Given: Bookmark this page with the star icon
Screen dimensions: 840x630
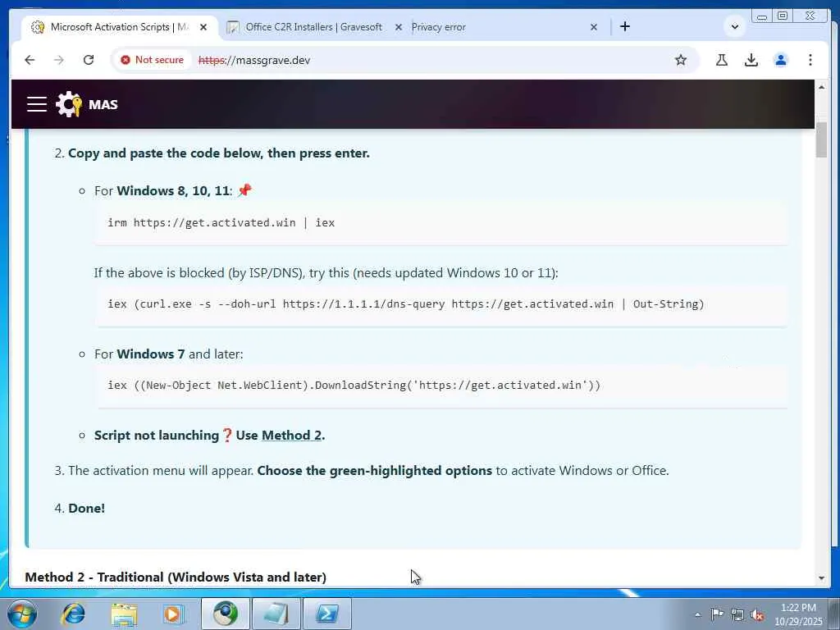Looking at the screenshot, I should [681, 60].
